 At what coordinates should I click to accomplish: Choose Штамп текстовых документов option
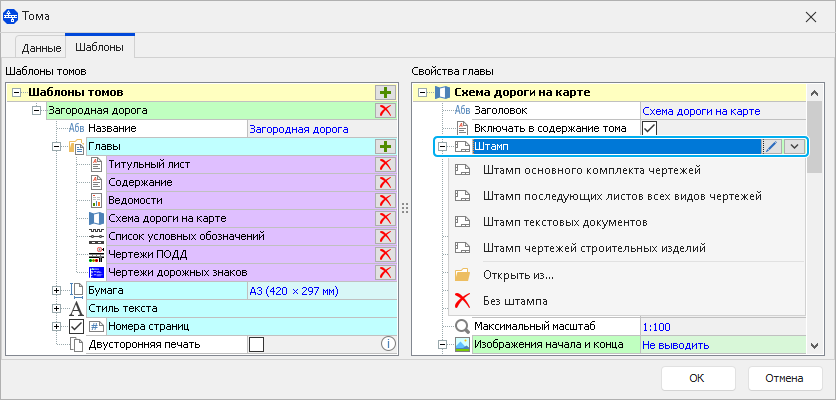(564, 220)
